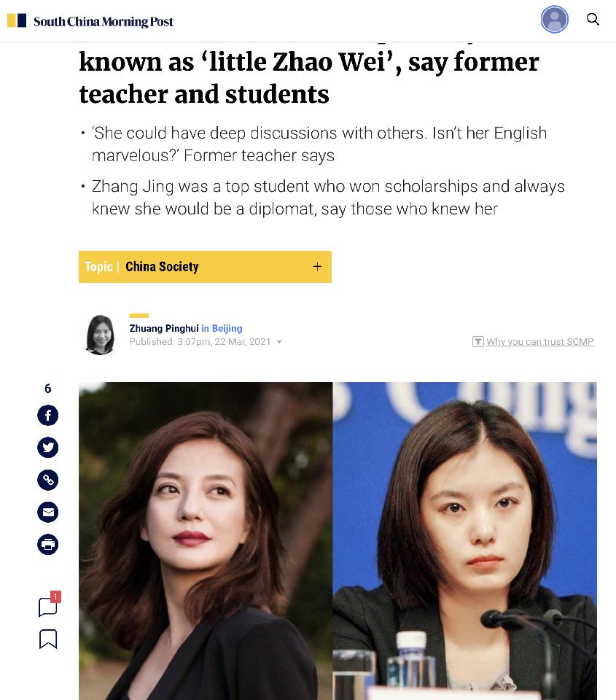The image size is (616, 700).
Task: Copy article link icon
Action: pos(48,480)
